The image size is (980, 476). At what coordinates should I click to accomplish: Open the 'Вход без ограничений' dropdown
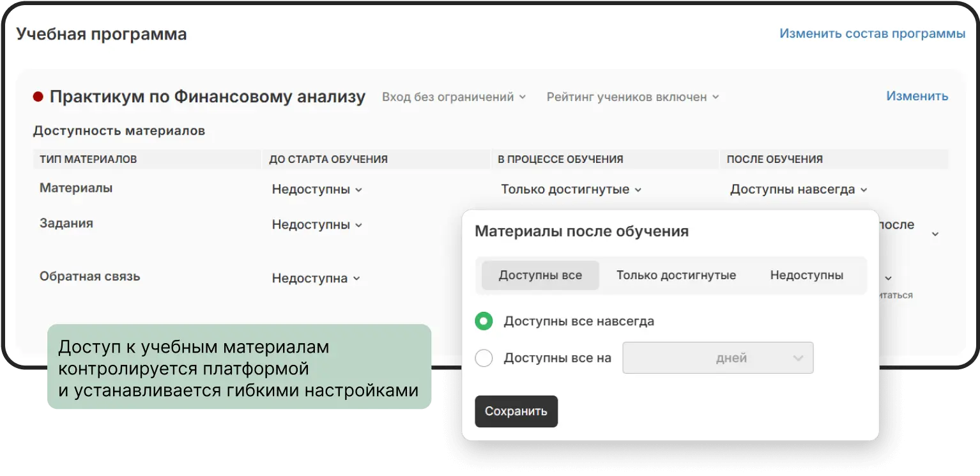coord(454,96)
